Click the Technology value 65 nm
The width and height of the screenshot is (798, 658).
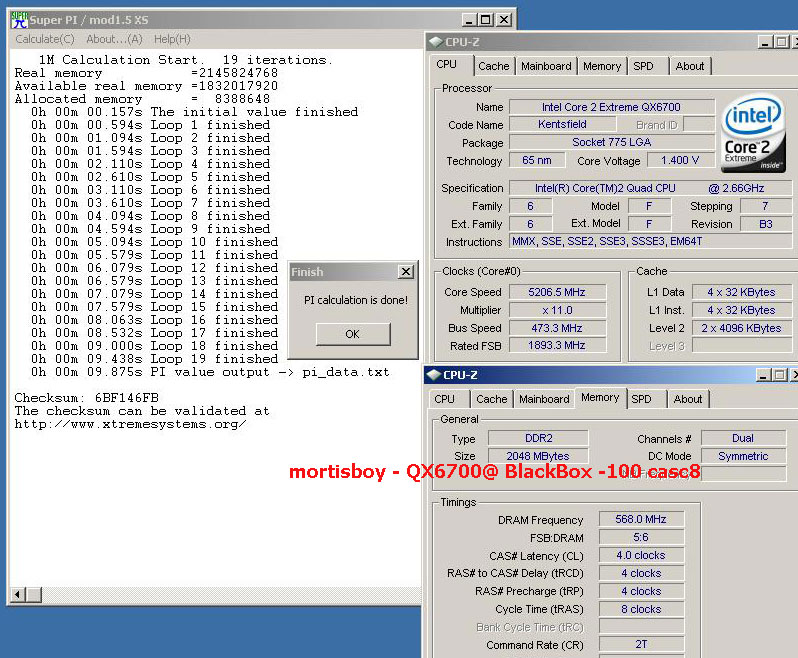pos(537,160)
